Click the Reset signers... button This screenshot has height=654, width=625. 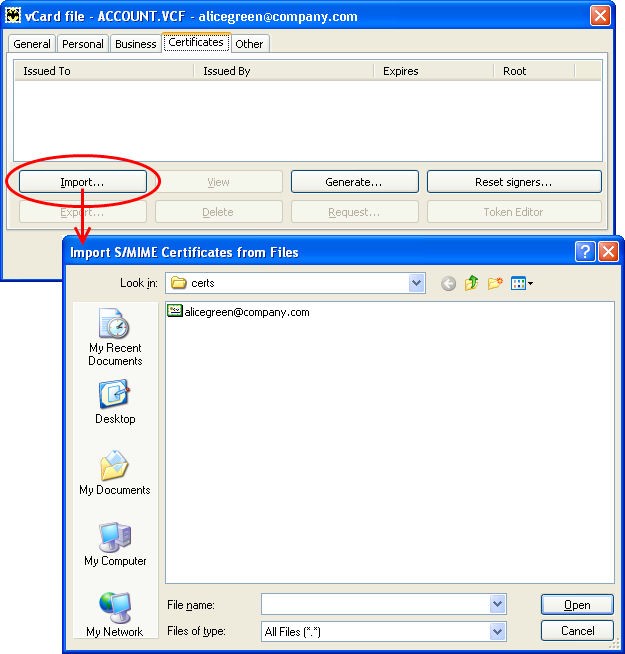click(x=514, y=182)
